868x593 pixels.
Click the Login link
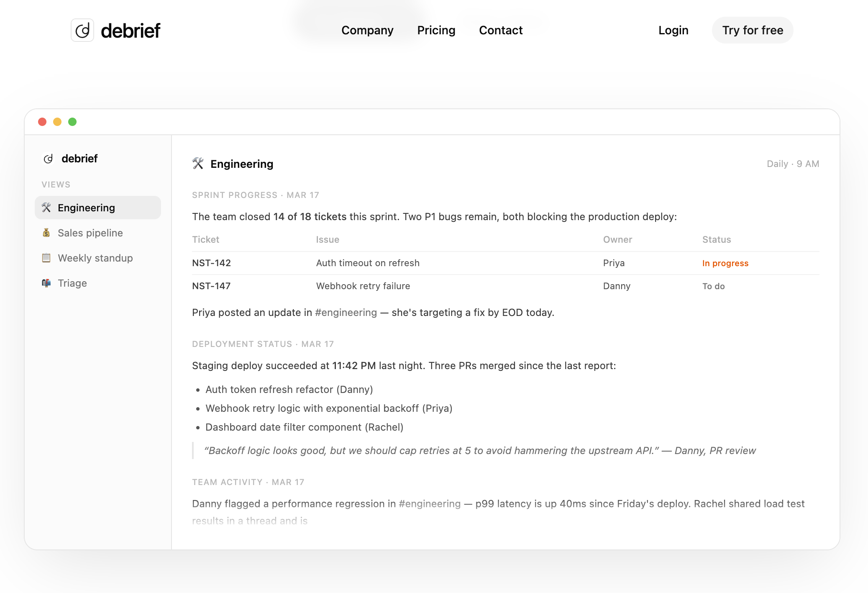click(x=673, y=30)
